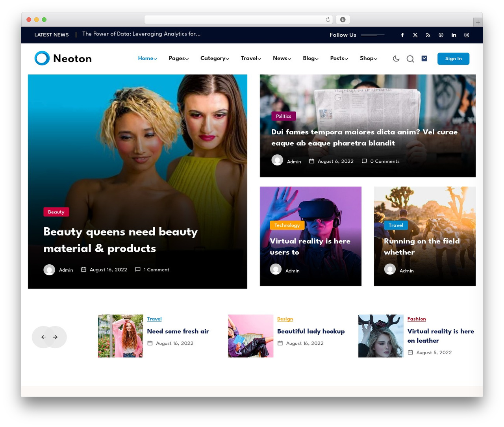The width and height of the screenshot is (504, 427).
Task: Expand the Pages menu dropdown
Action: (x=178, y=58)
